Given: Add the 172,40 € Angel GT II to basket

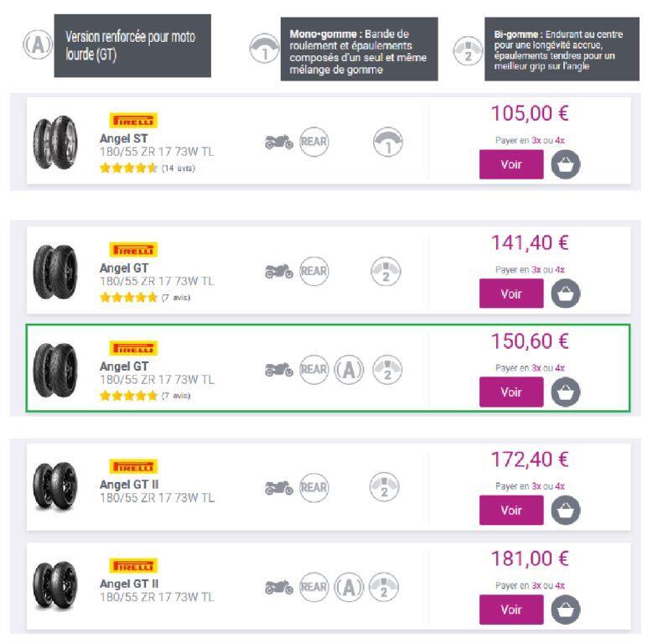Looking at the screenshot, I should [x=566, y=510].
